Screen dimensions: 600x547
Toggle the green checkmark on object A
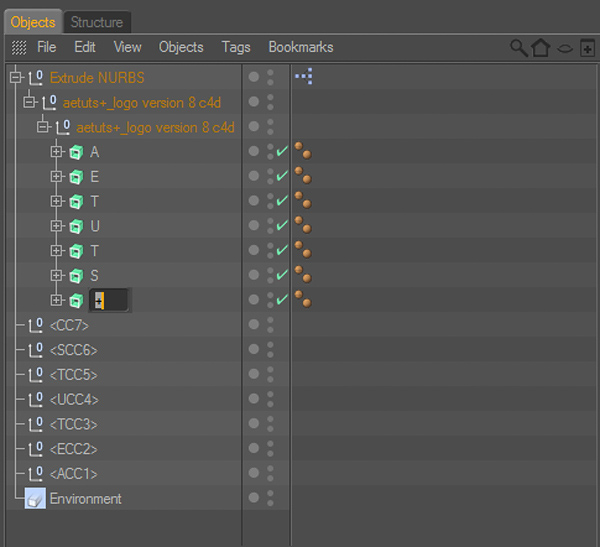(282, 151)
